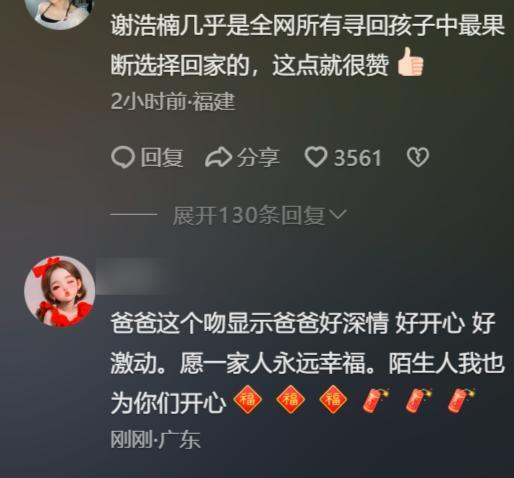Click the comment starting with 爸爸这个吻

tap(307, 363)
